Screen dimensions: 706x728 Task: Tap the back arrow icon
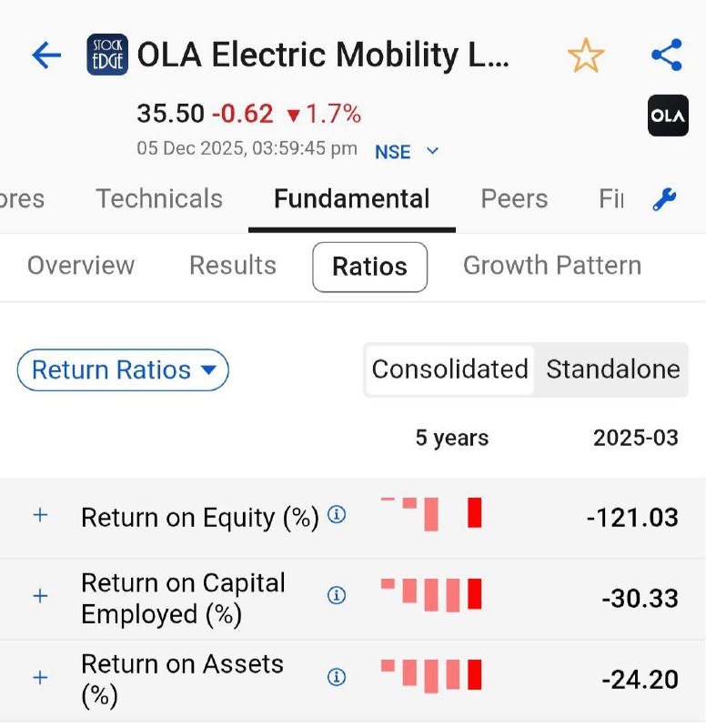tap(46, 56)
